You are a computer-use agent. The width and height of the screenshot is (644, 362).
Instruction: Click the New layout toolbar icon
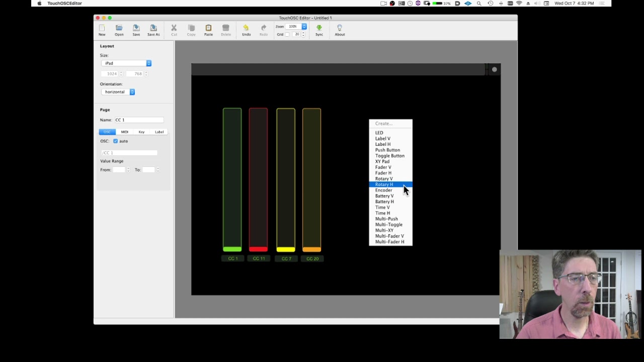(102, 28)
